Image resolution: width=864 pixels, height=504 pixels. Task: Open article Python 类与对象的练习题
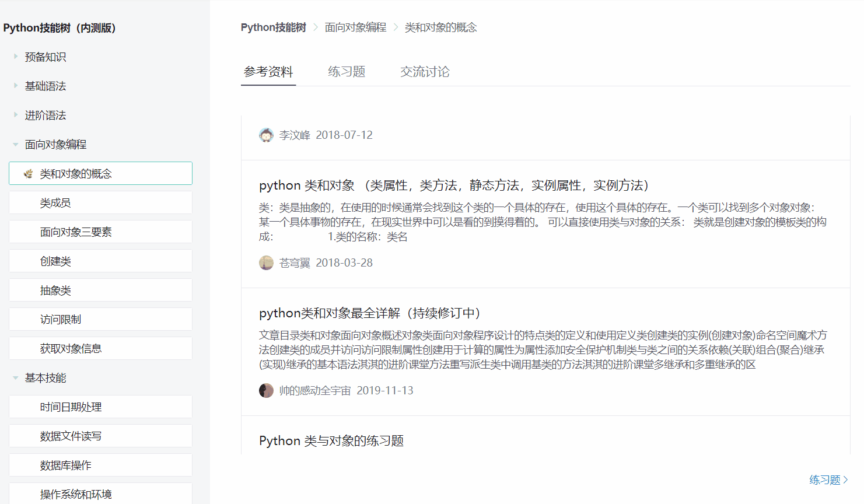[x=331, y=441]
